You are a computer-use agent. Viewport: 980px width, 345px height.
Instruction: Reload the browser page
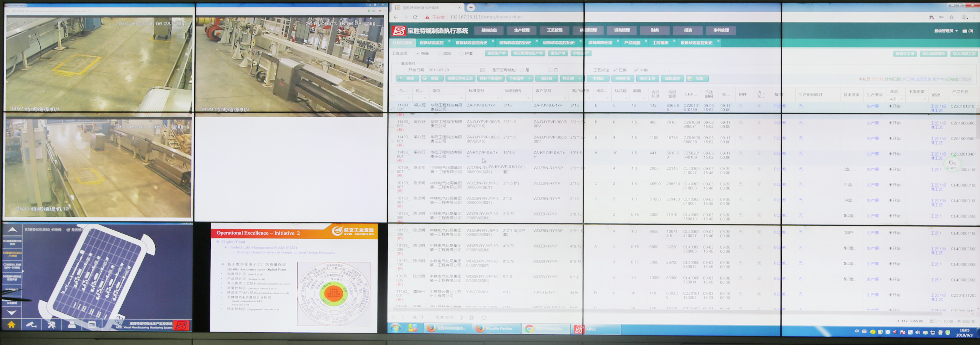point(415,17)
